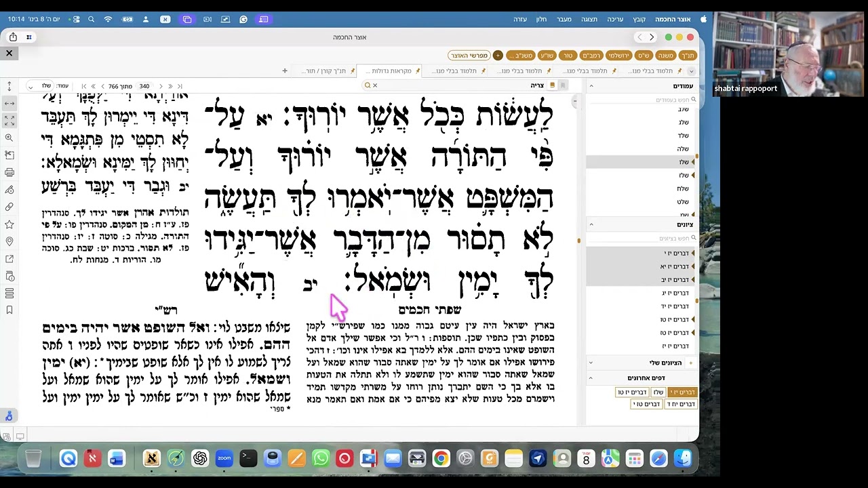The width and height of the screenshot is (868, 488).
Task: Click the ירושלמי category pill
Action: pos(619,56)
